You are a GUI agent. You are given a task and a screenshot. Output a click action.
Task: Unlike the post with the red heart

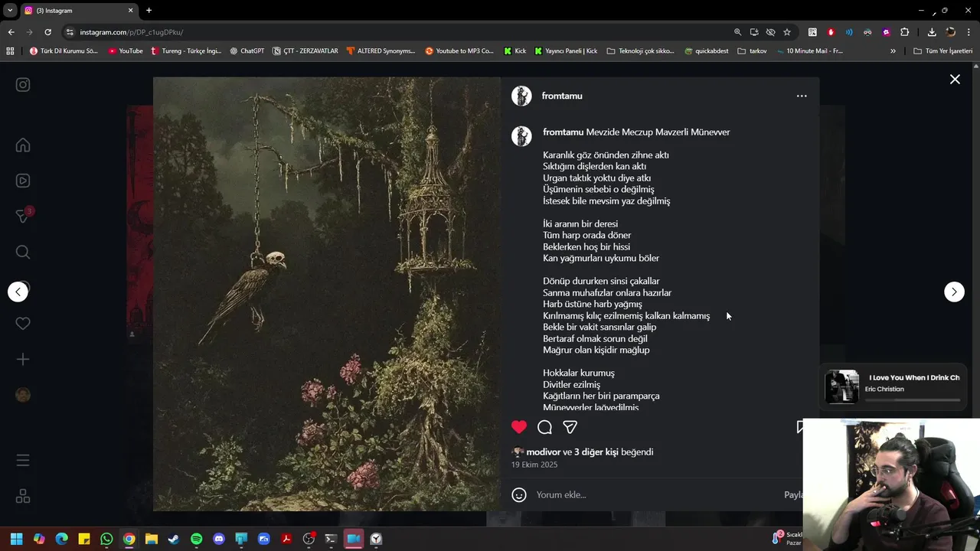519,427
